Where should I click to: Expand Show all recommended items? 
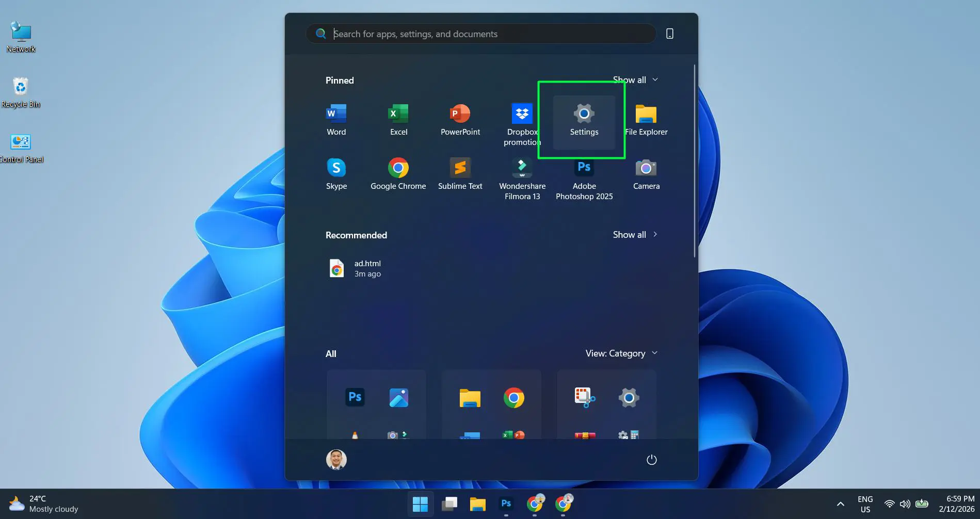[635, 234]
